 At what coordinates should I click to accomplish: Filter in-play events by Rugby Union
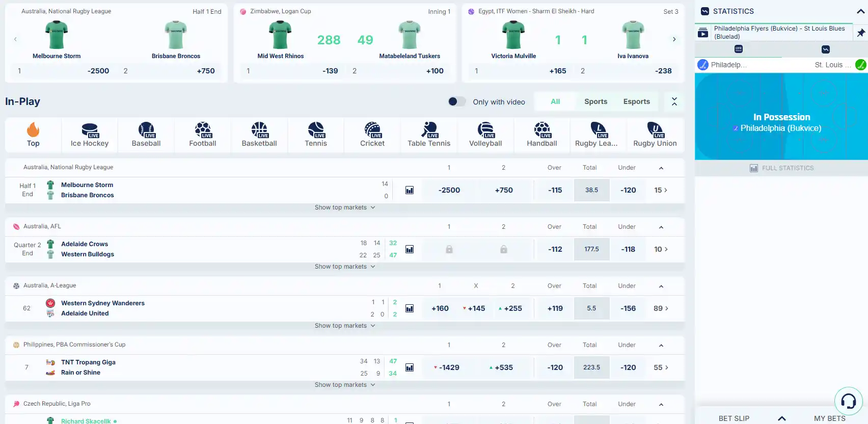pos(655,135)
